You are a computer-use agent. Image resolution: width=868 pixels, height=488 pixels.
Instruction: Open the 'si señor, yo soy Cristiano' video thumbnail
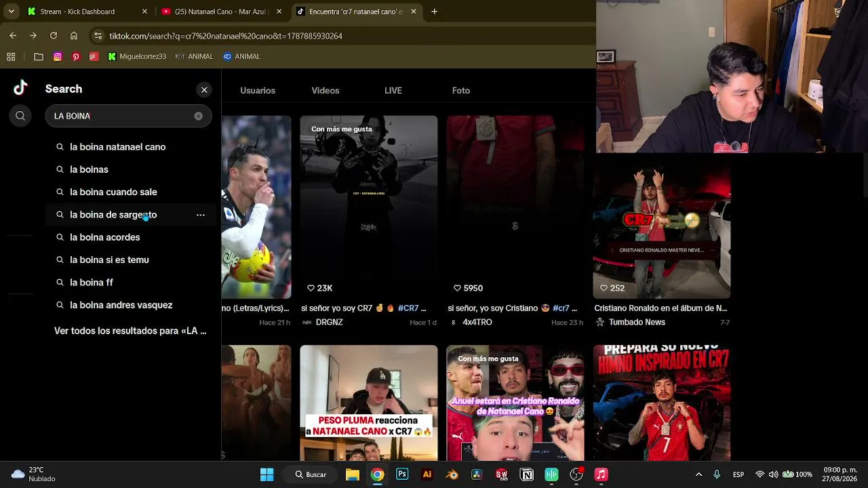(x=515, y=207)
